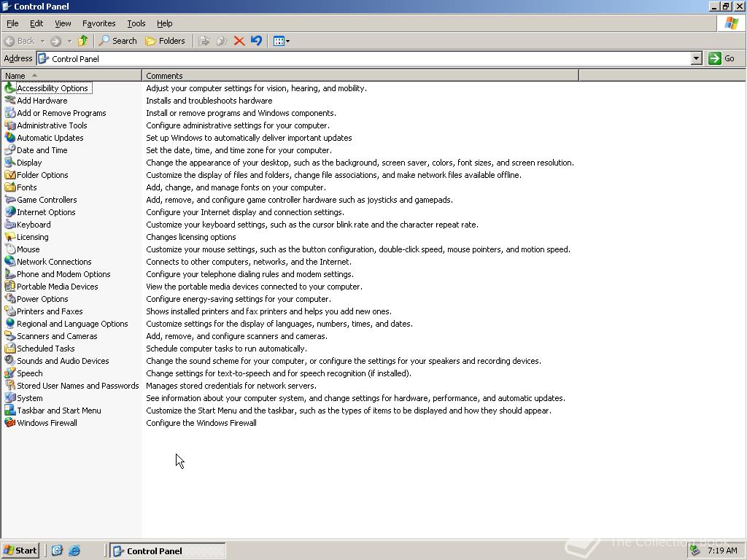
Task: Click the taskbar clock showing 7:19 AM
Action: pos(722,551)
